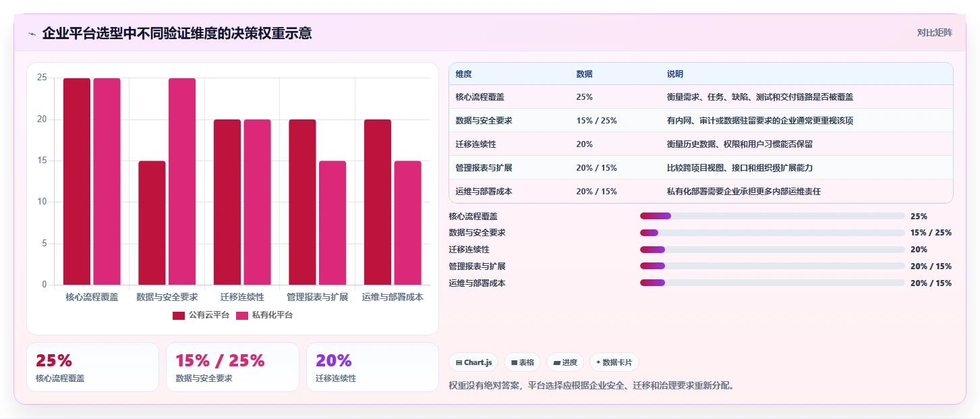The width and height of the screenshot is (980, 419).
Task: Click the 对比矩阵 label in the header
Action: [934, 33]
